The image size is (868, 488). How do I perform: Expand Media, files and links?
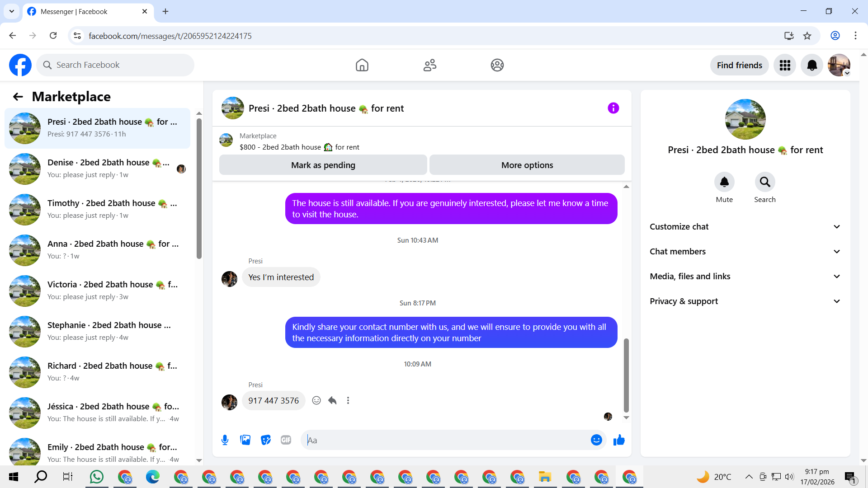click(x=745, y=277)
